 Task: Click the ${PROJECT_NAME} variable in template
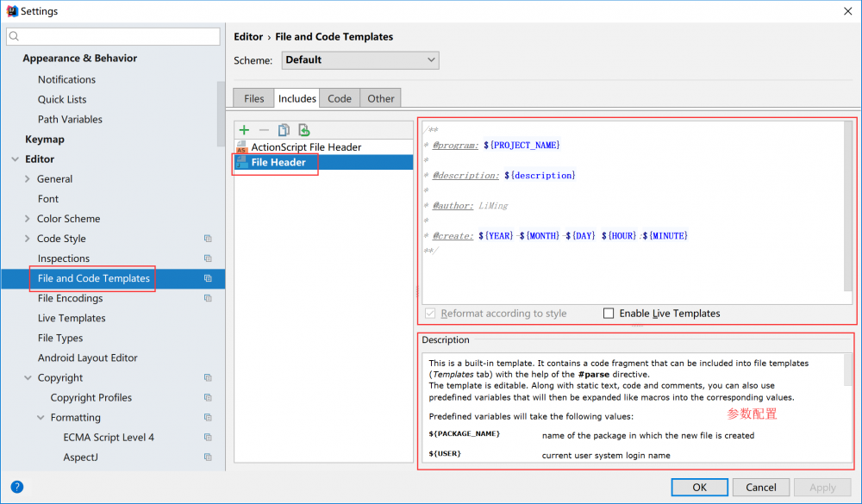522,145
